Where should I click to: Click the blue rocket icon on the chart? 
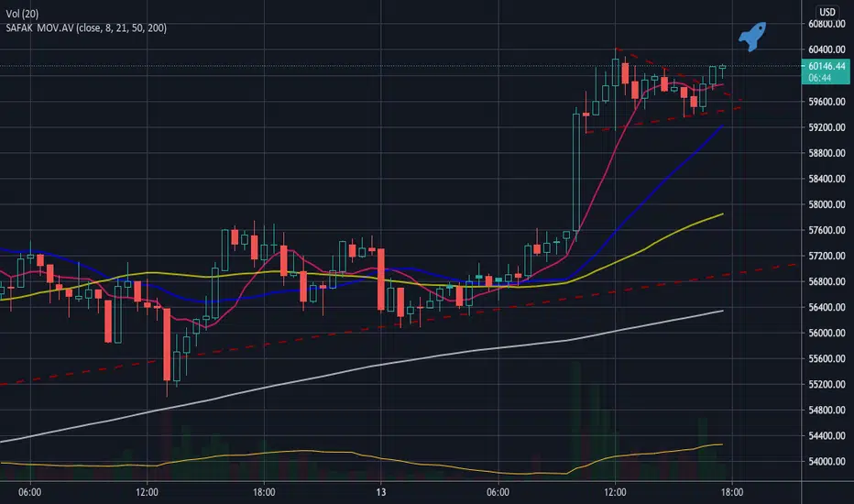tap(752, 37)
